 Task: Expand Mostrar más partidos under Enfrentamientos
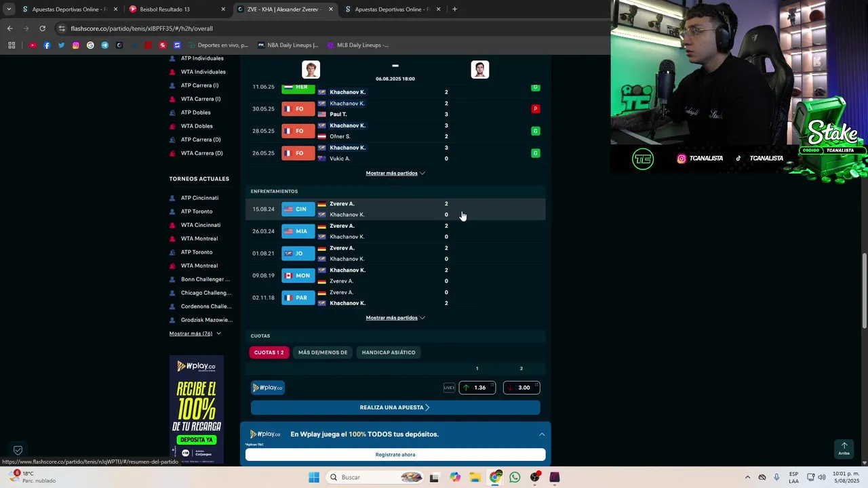click(x=395, y=318)
